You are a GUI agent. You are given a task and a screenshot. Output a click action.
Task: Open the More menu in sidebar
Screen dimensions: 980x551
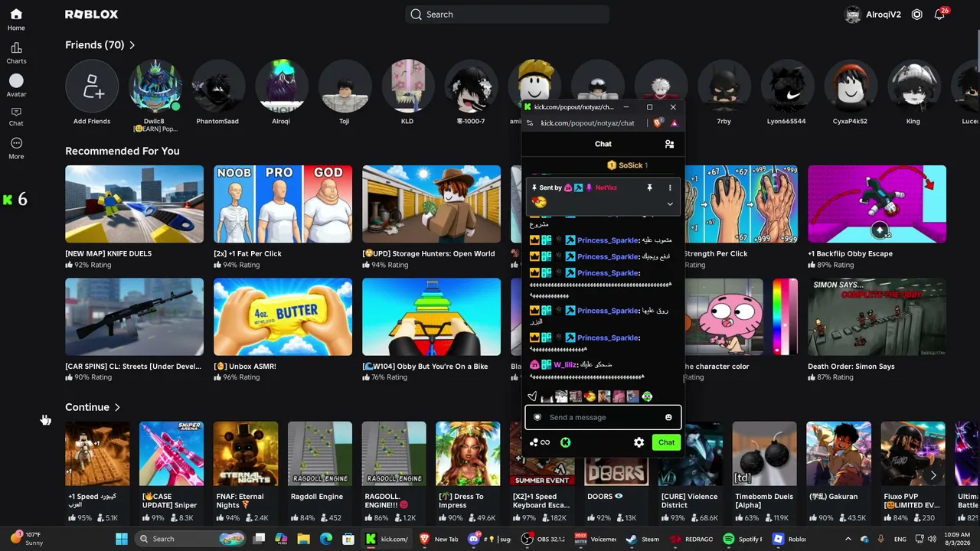pyautogui.click(x=16, y=148)
